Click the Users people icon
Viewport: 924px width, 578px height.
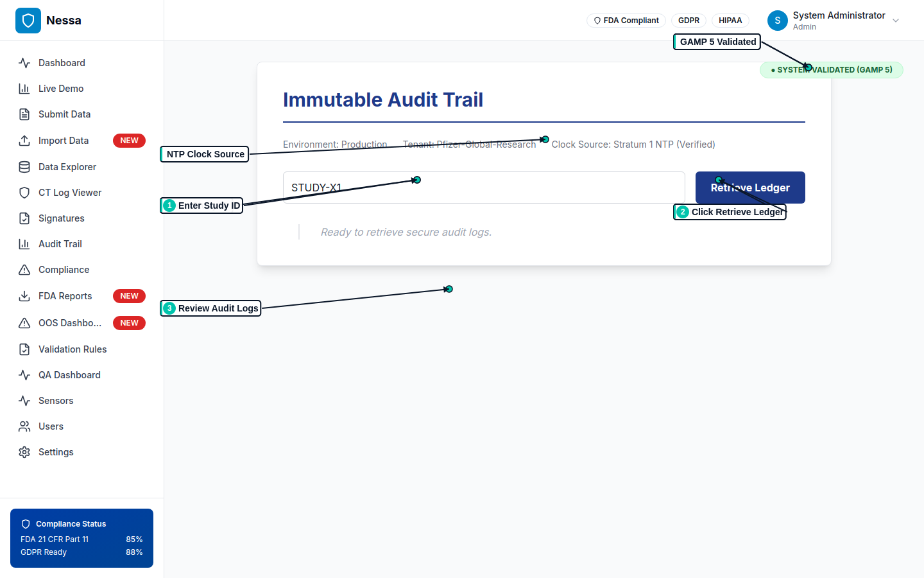[24, 426]
